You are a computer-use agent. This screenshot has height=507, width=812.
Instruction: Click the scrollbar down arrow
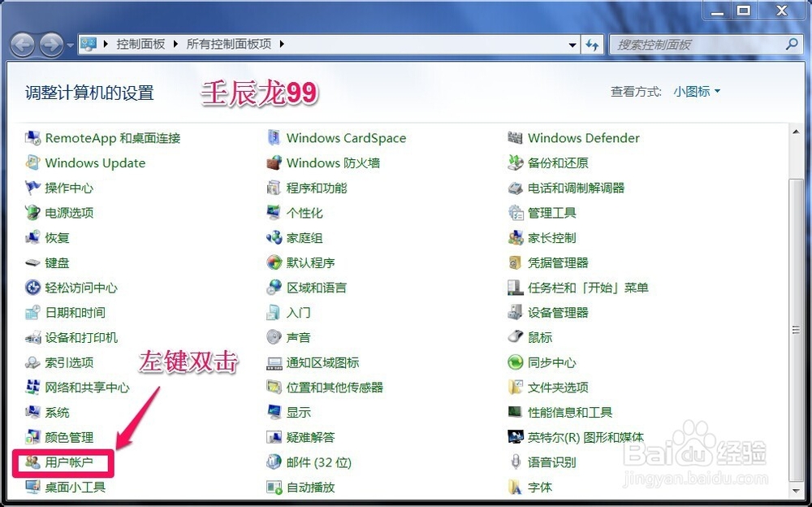click(796, 491)
